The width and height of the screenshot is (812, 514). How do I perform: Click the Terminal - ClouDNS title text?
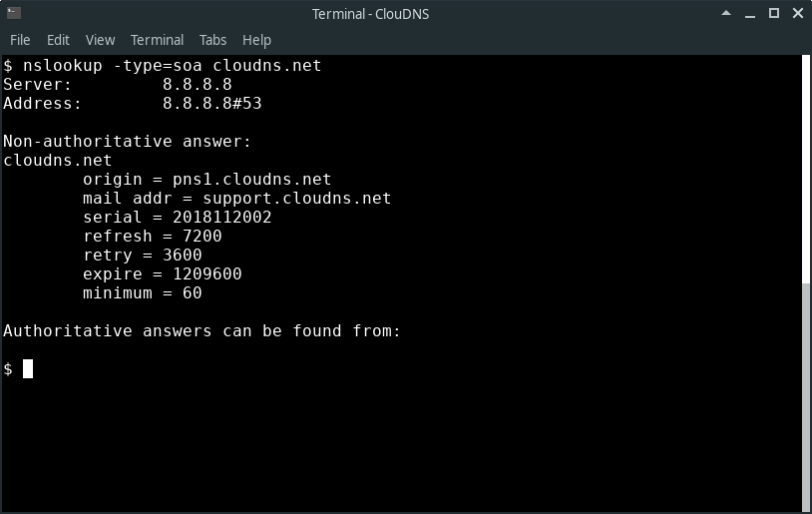pyautogui.click(x=371, y=14)
